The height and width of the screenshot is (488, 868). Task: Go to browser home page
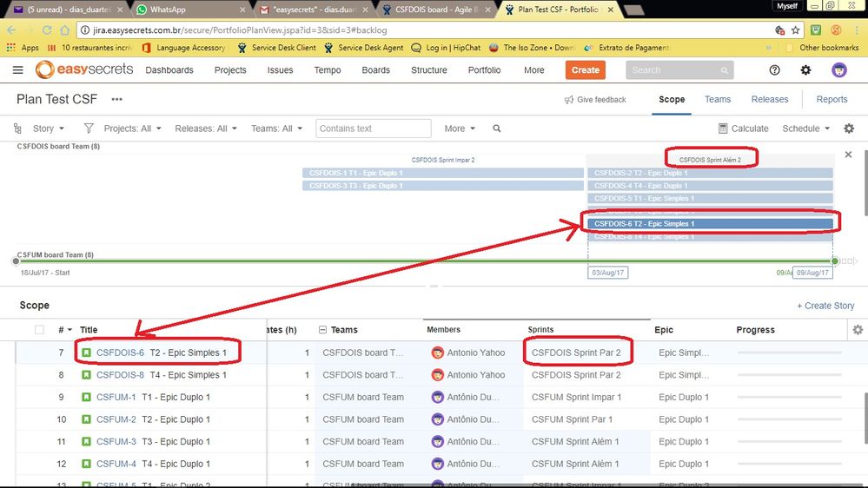65,30
